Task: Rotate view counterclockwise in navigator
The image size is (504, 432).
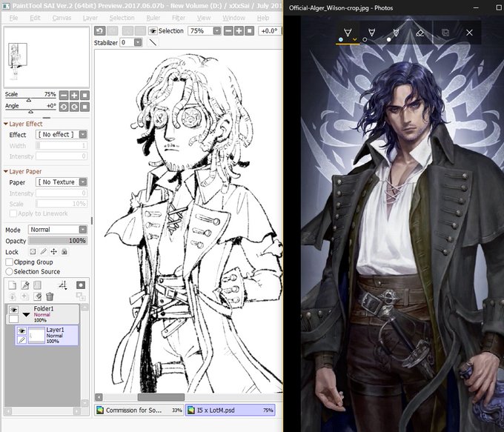Action: tap(64, 107)
